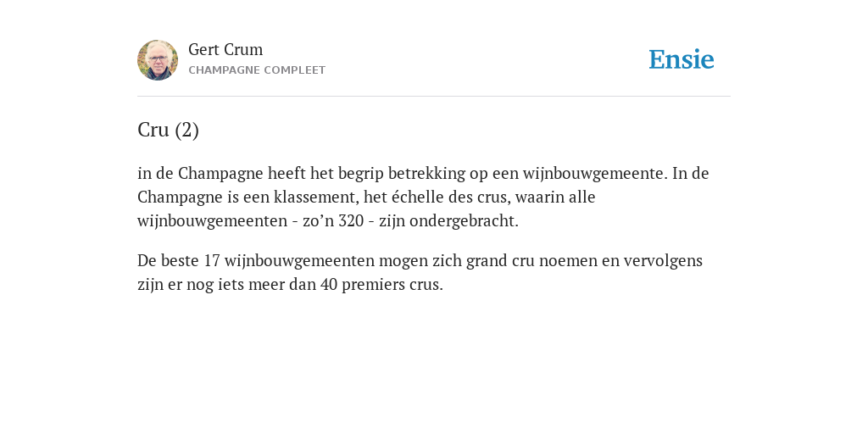The width and height of the screenshot is (868, 434).
Task: Open the Champagne Compleet source label
Action: (257, 70)
